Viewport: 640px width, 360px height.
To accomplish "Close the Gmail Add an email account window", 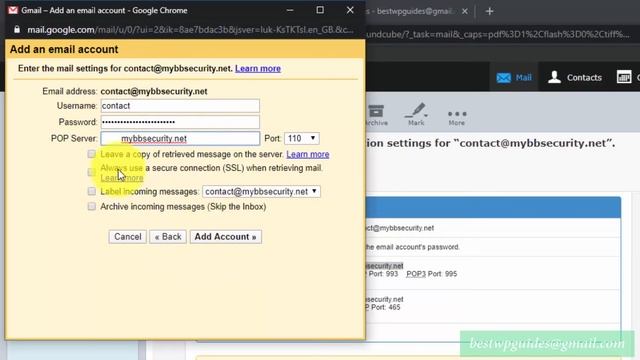I will tap(350, 10).
